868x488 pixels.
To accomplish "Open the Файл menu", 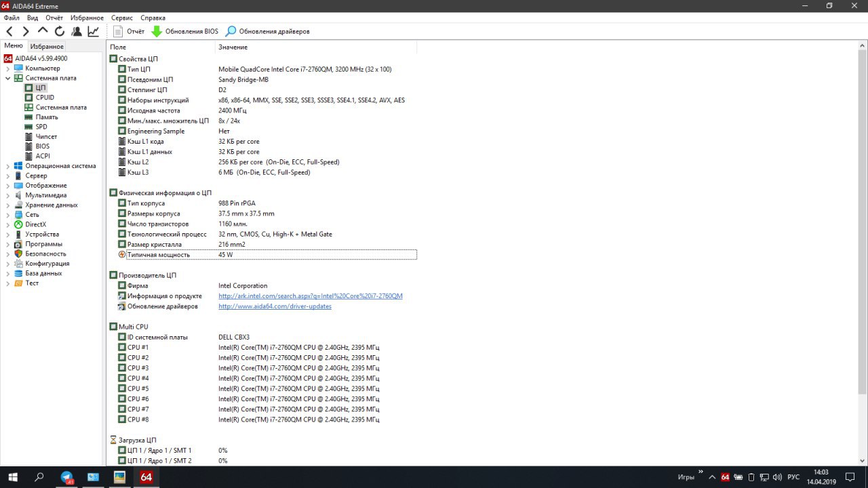I will (12, 18).
